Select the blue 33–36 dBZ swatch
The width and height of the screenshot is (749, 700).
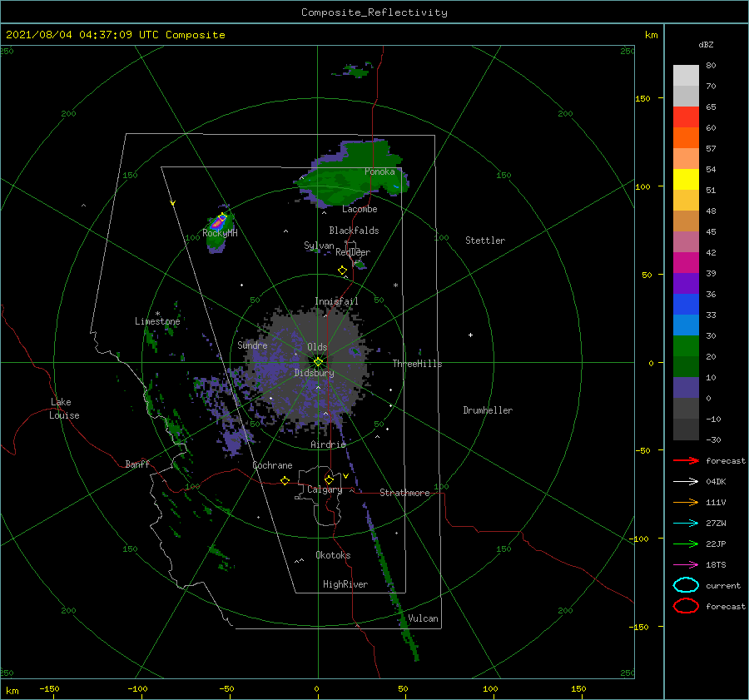[686, 305]
